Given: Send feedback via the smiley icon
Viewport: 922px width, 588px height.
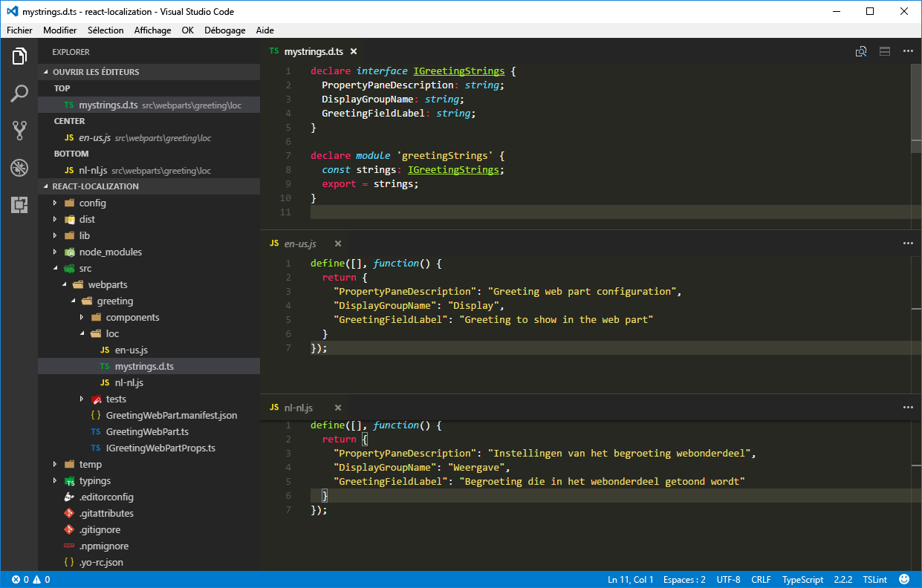Looking at the screenshot, I should [904, 579].
